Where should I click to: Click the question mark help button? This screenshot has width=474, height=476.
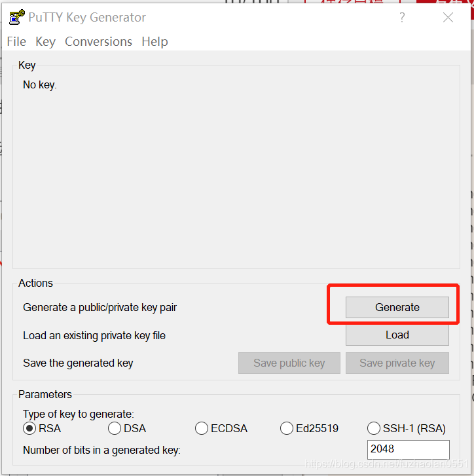click(402, 18)
